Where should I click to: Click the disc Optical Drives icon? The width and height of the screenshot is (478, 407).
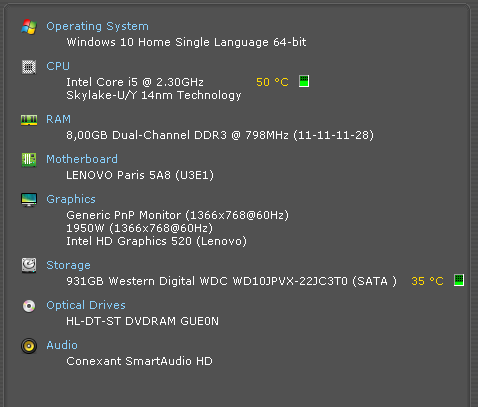[x=29, y=306]
